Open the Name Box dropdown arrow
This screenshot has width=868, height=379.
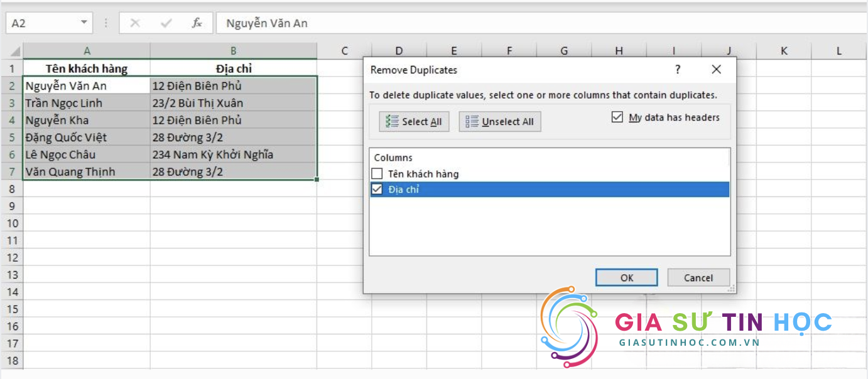coord(84,23)
